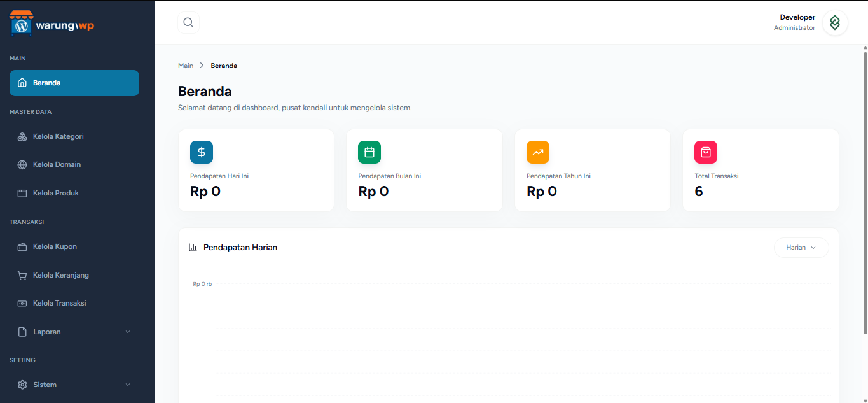868x403 pixels.
Task: Open the Harian period dropdown
Action: point(801,248)
